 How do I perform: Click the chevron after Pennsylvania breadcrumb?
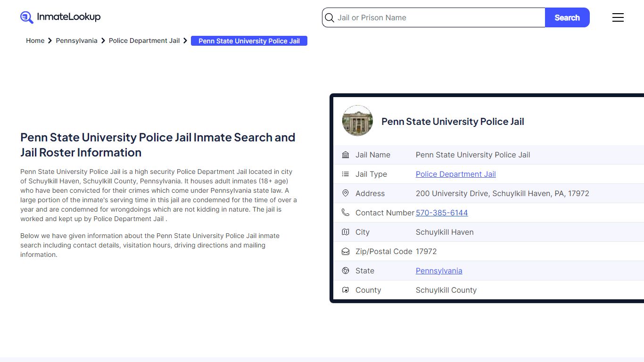pos(103,41)
